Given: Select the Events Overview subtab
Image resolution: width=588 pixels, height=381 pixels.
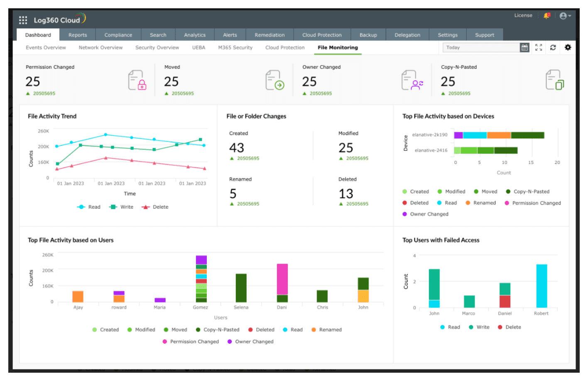Looking at the screenshot, I should (x=46, y=48).
